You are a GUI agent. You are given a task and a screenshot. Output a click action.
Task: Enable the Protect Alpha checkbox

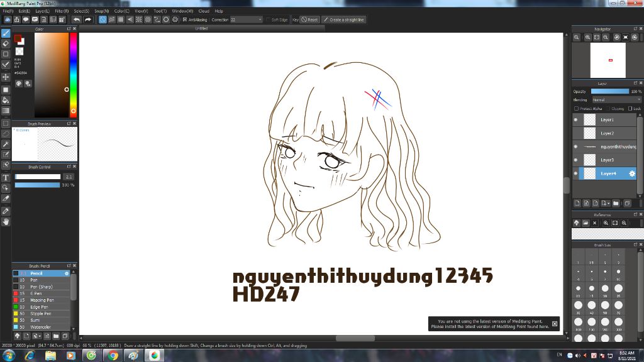pyautogui.click(x=576, y=108)
